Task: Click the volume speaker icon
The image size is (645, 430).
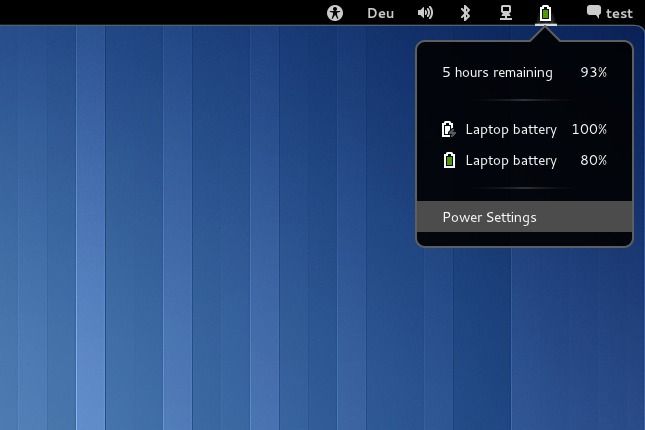Action: click(x=425, y=13)
